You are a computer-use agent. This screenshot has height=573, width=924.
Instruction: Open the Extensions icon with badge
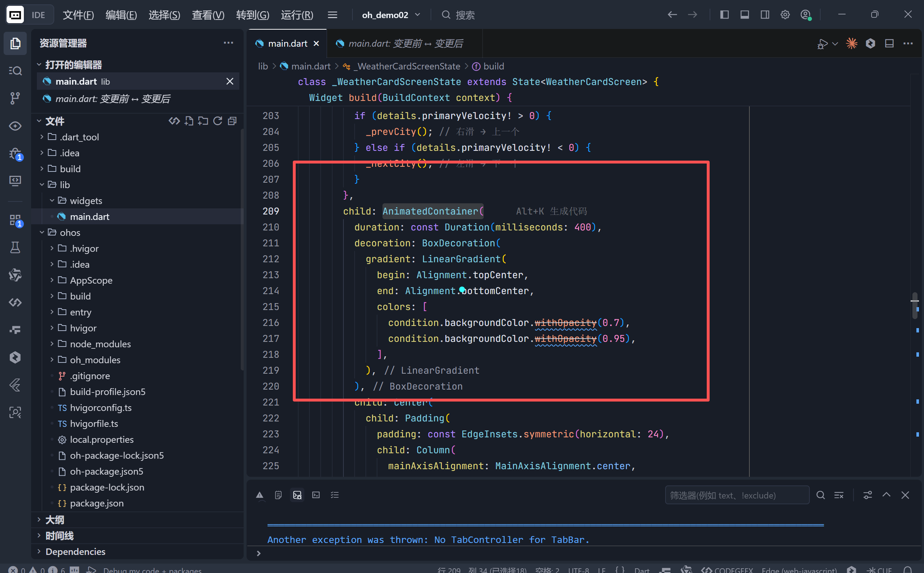pyautogui.click(x=15, y=220)
